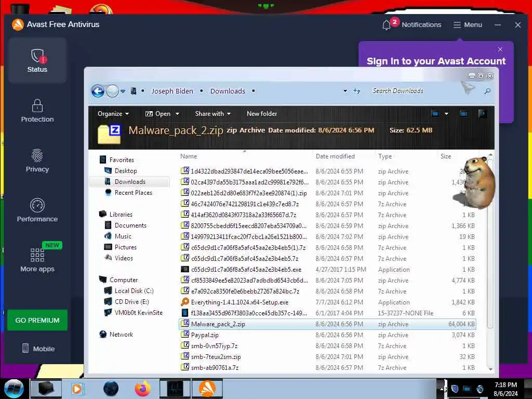Select Libraries in navigation pane

[x=116, y=215]
